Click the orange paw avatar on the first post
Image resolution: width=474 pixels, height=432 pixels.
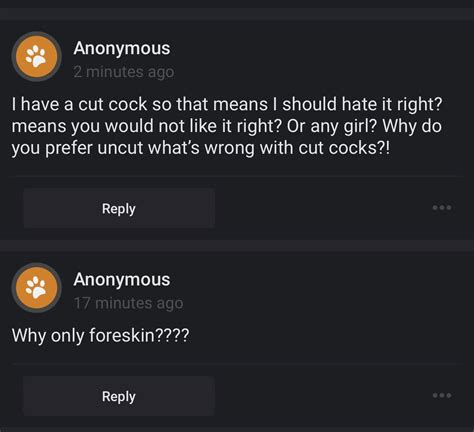click(x=37, y=57)
